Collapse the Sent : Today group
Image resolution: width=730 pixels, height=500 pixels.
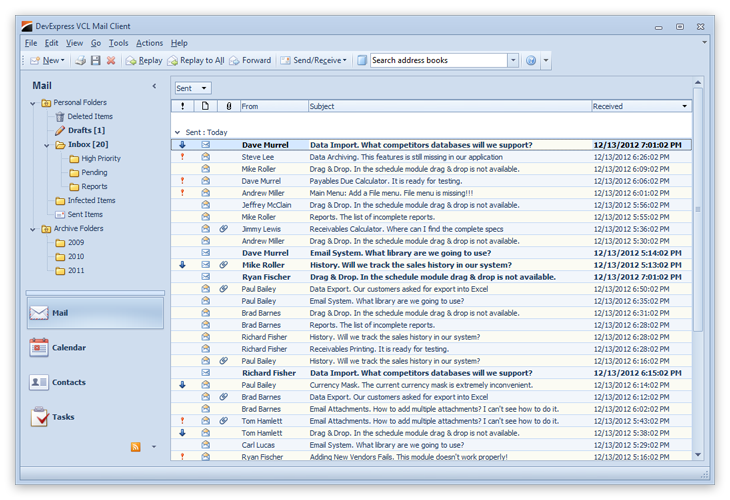(178, 132)
